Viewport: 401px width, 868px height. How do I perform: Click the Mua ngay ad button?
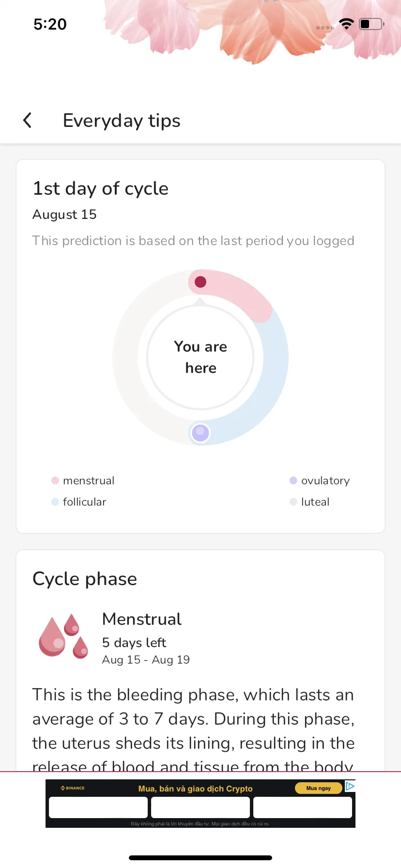[x=319, y=788]
